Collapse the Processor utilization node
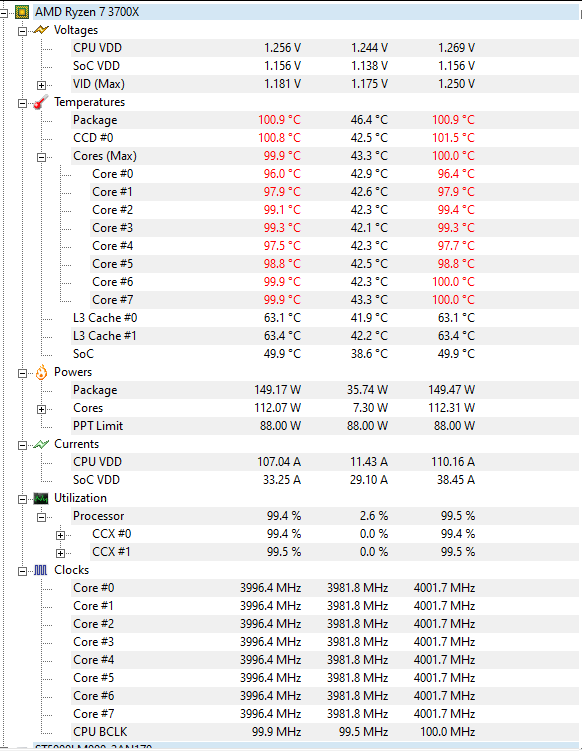Screen dimensions: 582x751 point(42,517)
